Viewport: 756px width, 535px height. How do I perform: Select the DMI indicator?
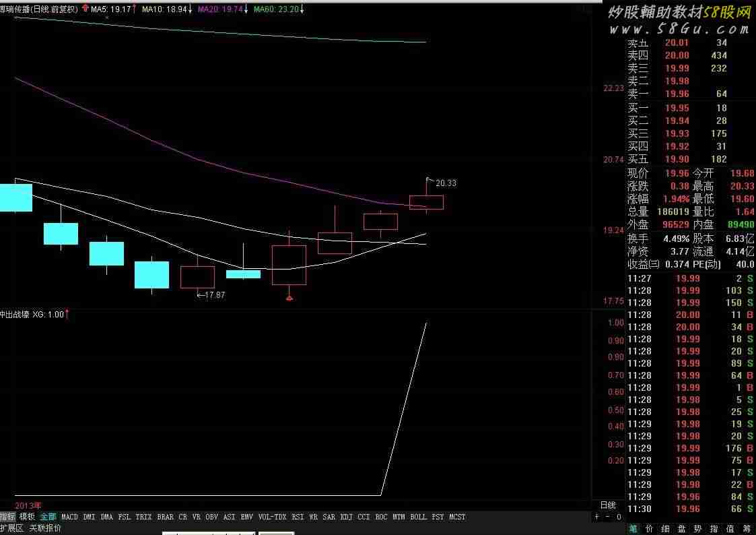[89, 517]
